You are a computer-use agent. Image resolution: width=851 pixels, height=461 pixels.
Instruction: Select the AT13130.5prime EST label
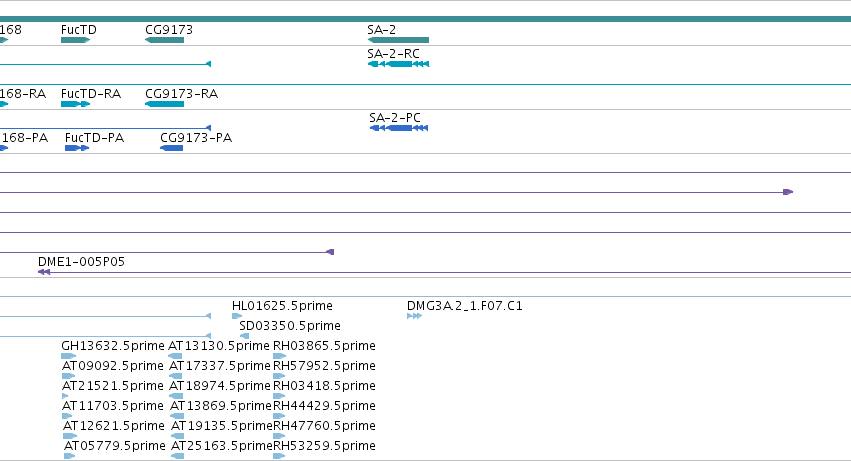[219, 346]
